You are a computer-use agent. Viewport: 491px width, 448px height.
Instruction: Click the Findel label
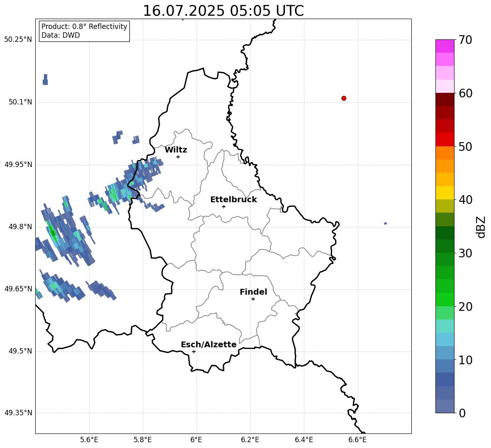click(253, 292)
